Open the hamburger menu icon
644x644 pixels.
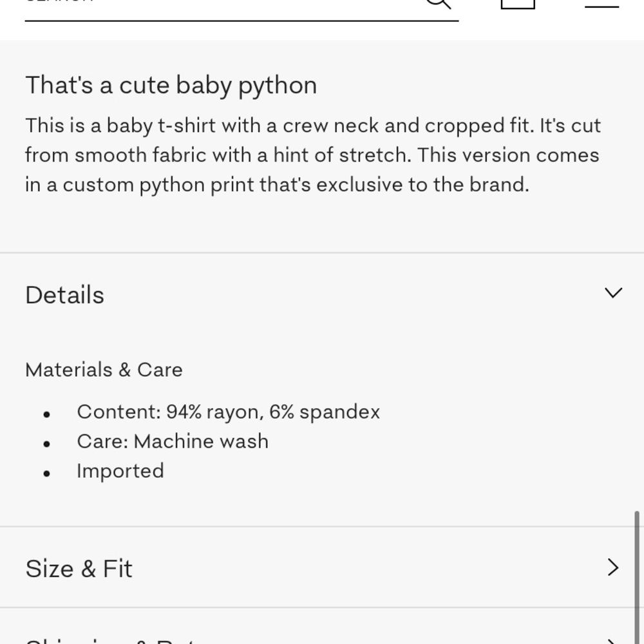pos(601,5)
